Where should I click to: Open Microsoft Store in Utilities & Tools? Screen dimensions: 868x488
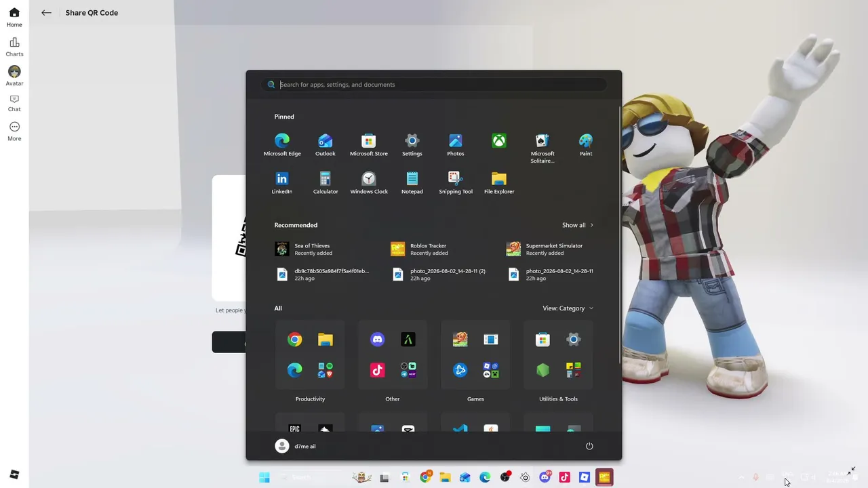543,340
